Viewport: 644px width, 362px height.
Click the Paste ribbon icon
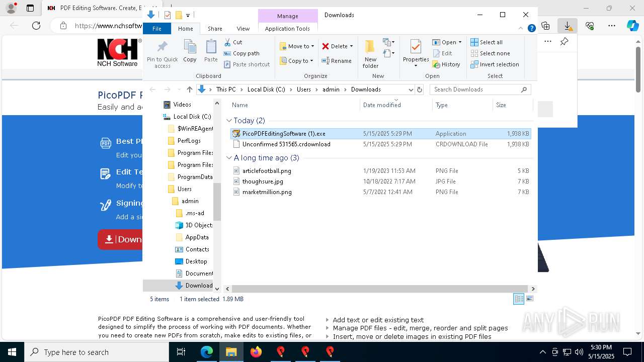pos(211,51)
